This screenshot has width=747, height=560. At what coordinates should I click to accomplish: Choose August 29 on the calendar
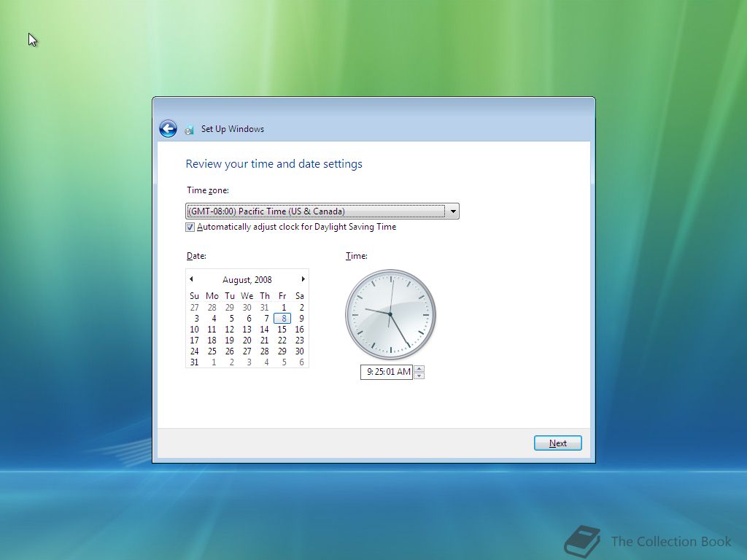[x=282, y=351]
